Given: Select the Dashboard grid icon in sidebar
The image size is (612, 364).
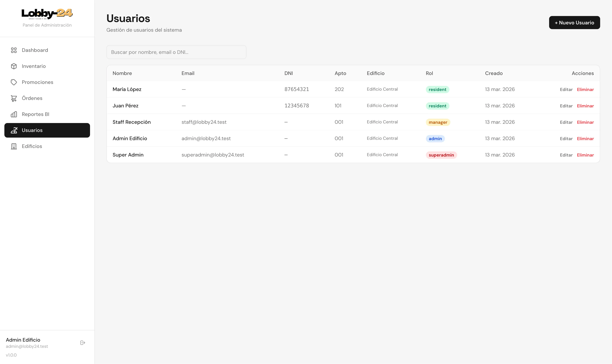Looking at the screenshot, I should click(14, 50).
